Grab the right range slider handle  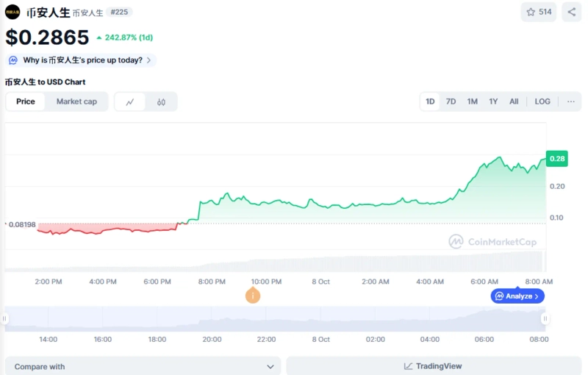pos(545,318)
